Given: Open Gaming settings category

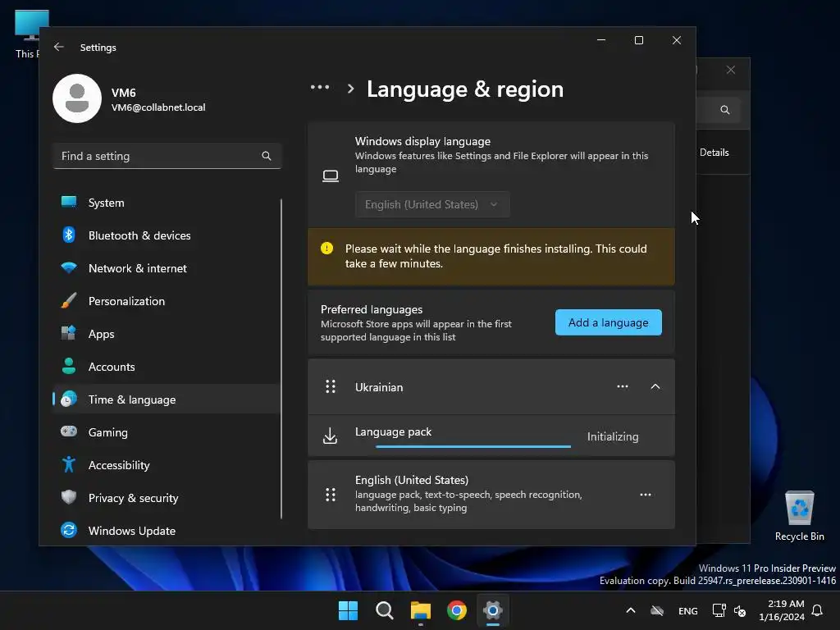Looking at the screenshot, I should [x=167, y=432].
